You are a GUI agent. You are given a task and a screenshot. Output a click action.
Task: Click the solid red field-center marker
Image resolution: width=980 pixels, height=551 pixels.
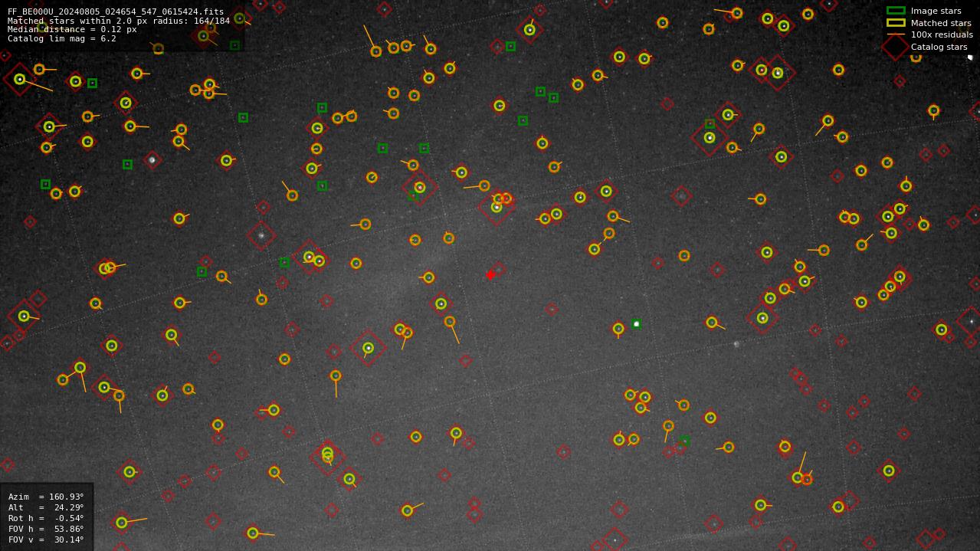tap(490, 275)
